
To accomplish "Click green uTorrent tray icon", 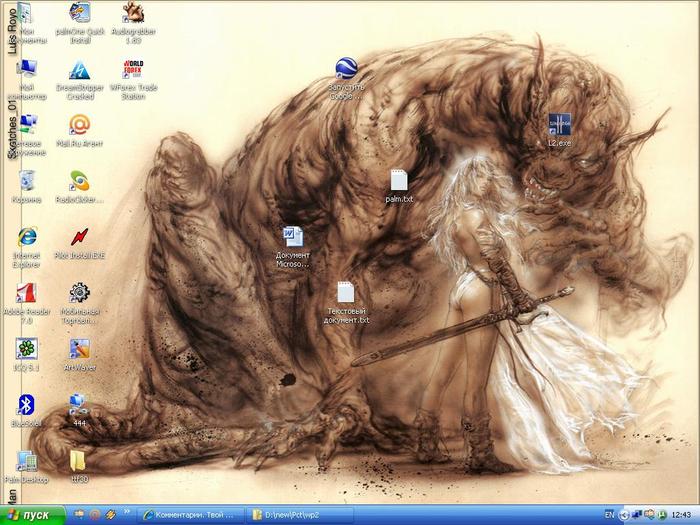I will tap(662, 515).
